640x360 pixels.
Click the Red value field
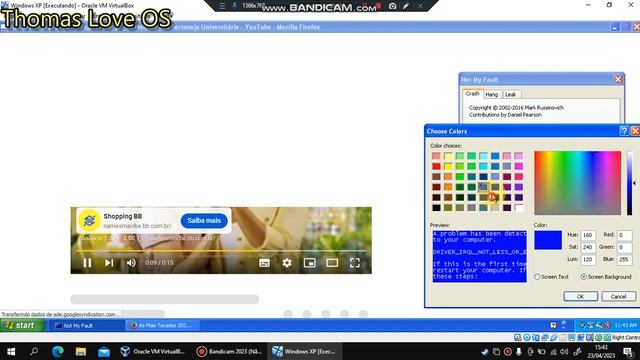(x=624, y=235)
